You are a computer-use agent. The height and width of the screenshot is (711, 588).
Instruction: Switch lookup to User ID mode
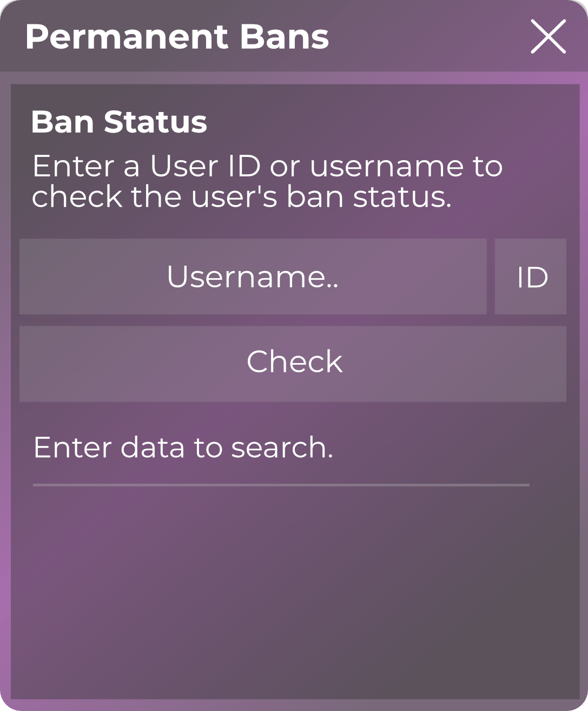tap(531, 276)
